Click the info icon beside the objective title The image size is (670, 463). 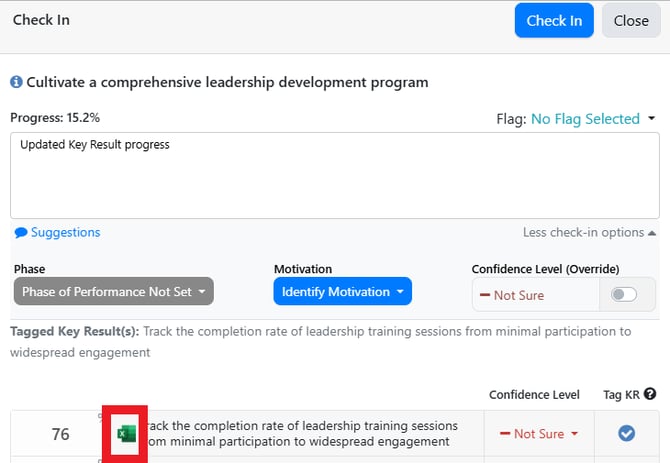[x=16, y=82]
